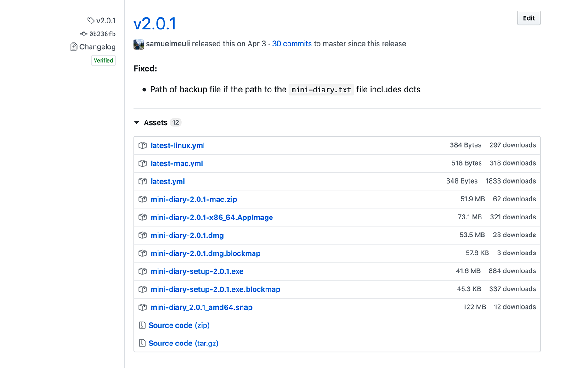
Task: Click the package icon for the exe.blockmap asset
Action: click(142, 289)
